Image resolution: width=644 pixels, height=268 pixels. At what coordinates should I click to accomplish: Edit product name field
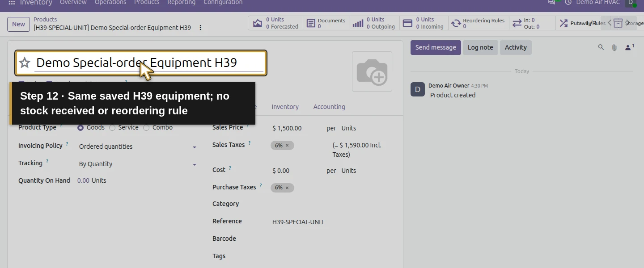tap(149, 63)
